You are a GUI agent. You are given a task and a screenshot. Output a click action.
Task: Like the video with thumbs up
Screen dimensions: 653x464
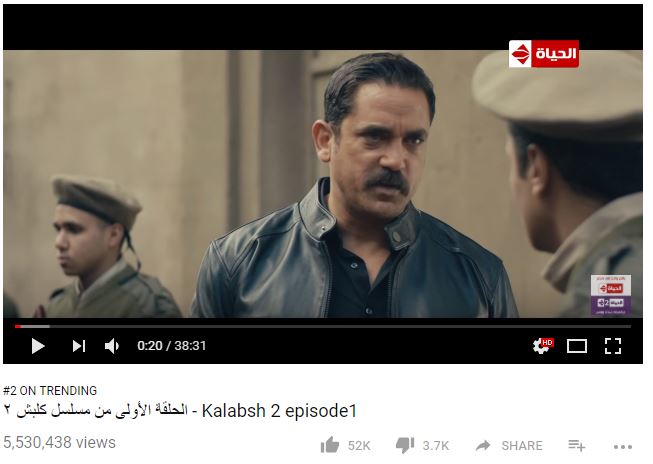pos(330,445)
